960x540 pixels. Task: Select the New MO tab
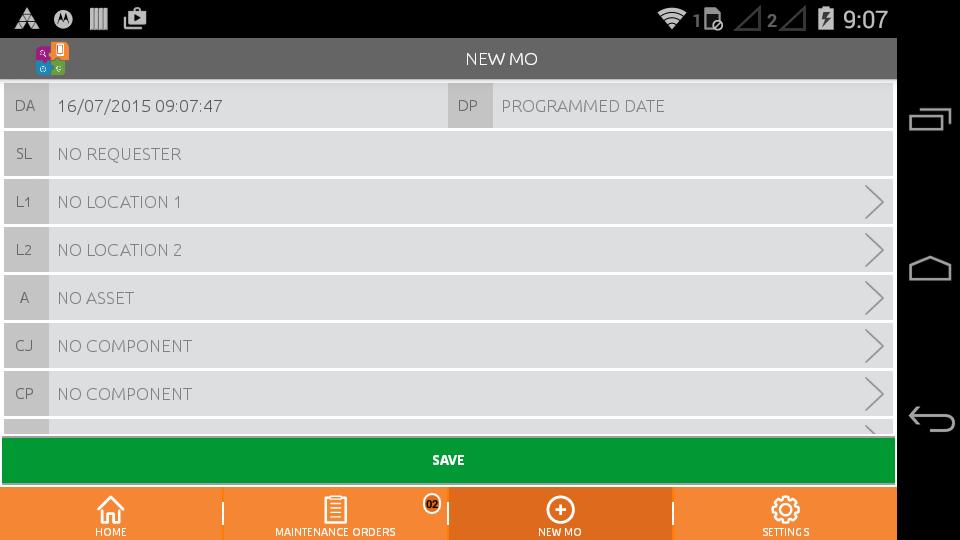(x=560, y=516)
